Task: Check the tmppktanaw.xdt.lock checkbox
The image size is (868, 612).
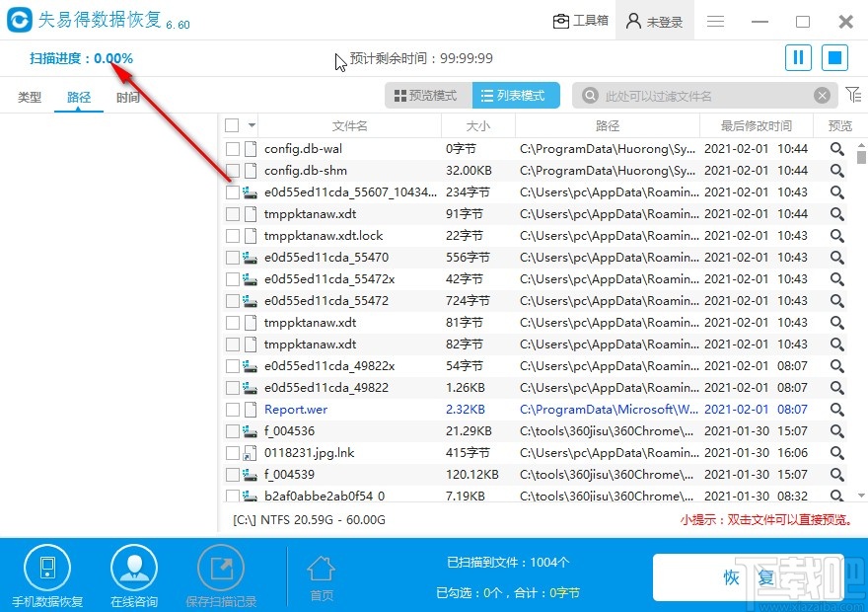Action: (233, 236)
